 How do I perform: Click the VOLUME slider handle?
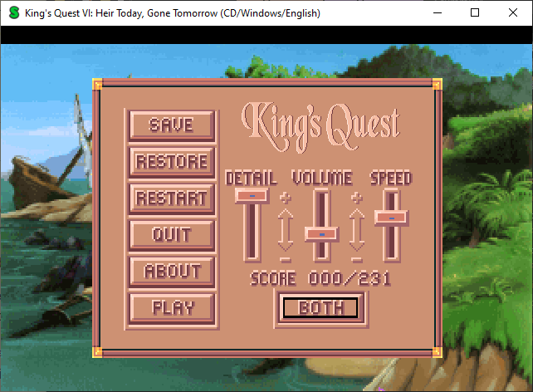tap(321, 234)
